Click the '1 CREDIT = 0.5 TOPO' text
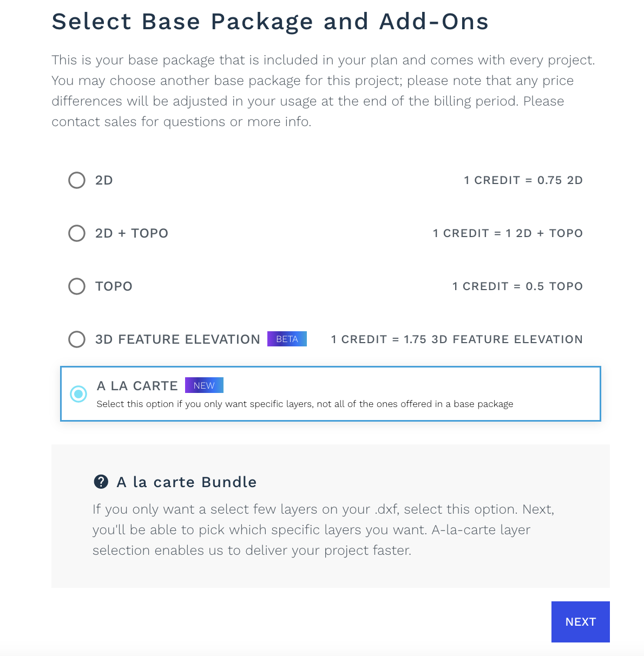The image size is (644, 656). 517,286
